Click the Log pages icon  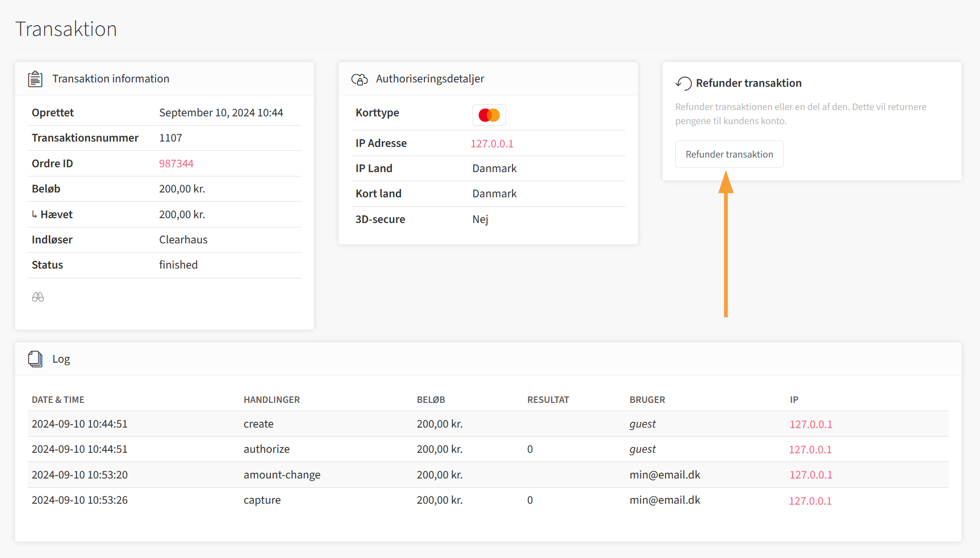[35, 359]
